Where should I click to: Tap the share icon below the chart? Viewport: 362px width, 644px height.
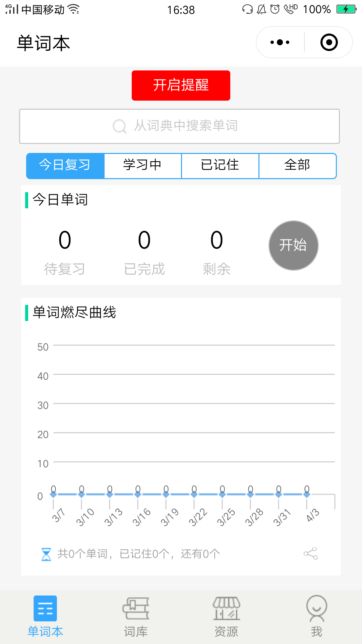[311, 553]
